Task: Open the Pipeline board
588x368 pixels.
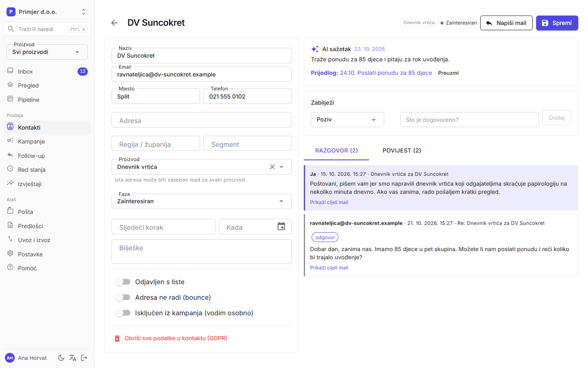Action: pyautogui.click(x=47, y=100)
